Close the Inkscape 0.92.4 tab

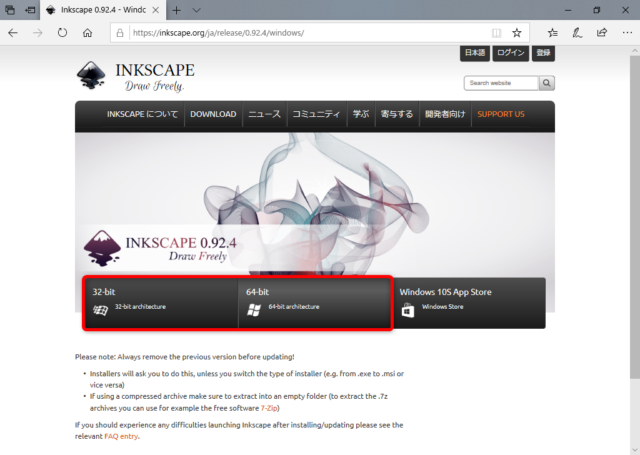tap(156, 10)
